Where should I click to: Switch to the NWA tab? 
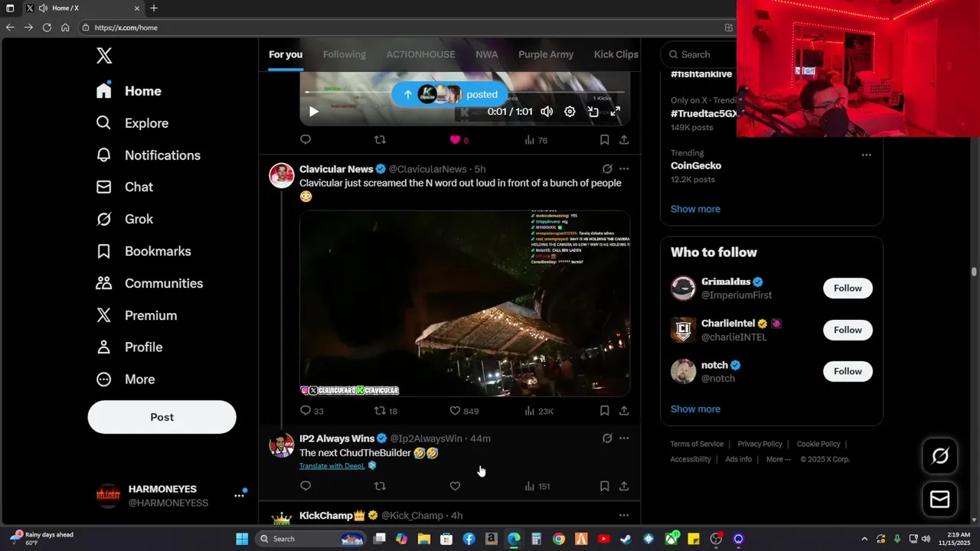[x=487, y=54]
